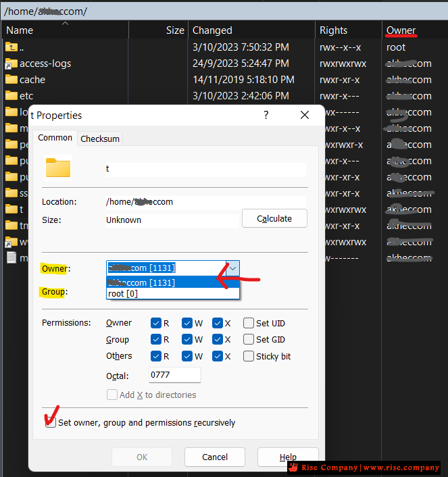Enable the Set GID checkbox
The height and width of the screenshot is (477, 448).
pos(249,339)
